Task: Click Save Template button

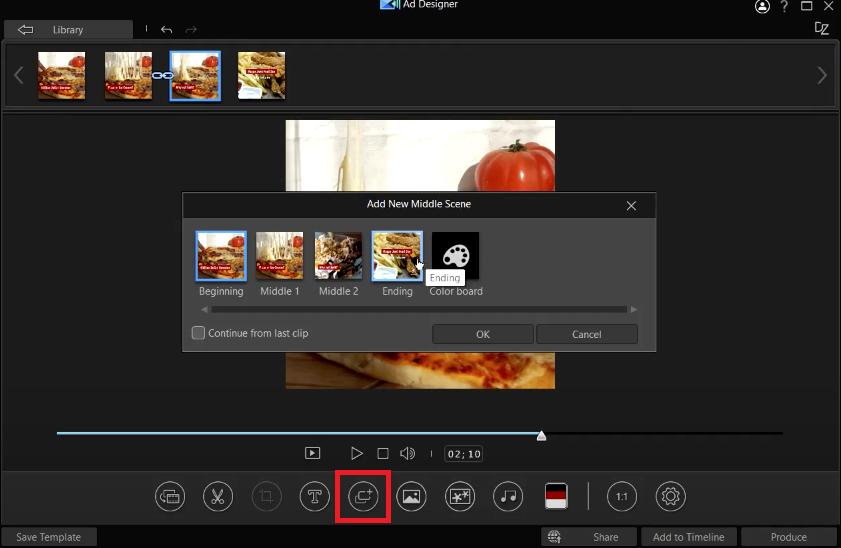Action: 49,537
